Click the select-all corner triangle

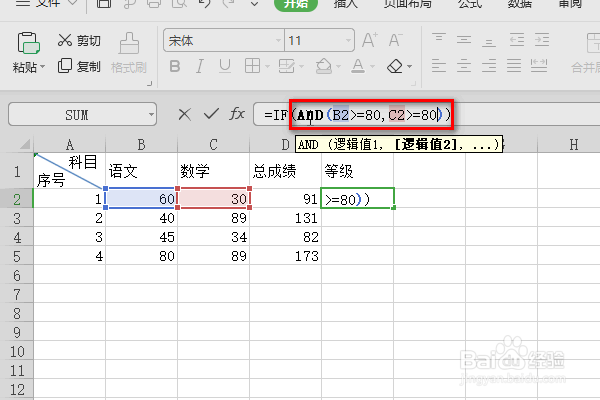pyautogui.click(x=25, y=144)
